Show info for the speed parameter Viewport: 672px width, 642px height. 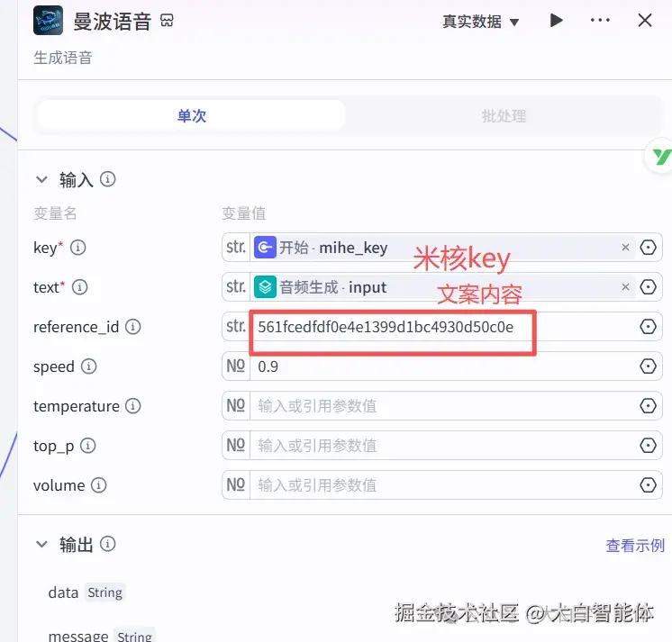coord(88,366)
